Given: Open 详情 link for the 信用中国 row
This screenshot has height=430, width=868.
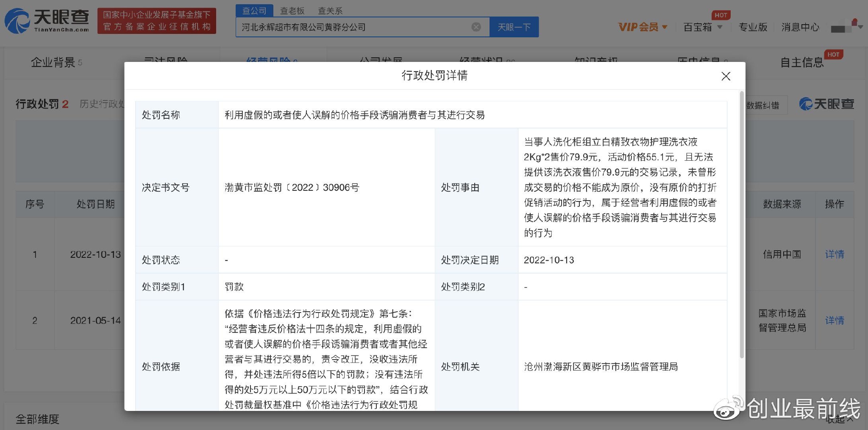Looking at the screenshot, I should click(x=834, y=254).
